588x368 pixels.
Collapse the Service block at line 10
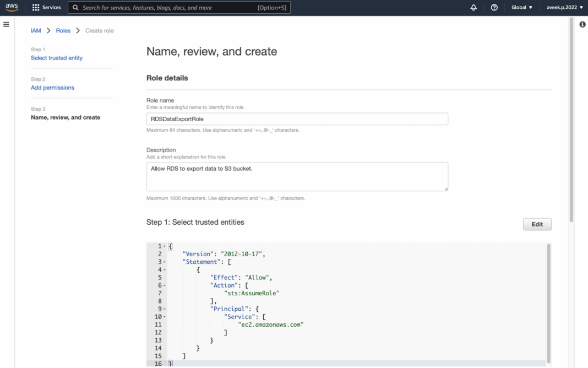[x=164, y=316]
